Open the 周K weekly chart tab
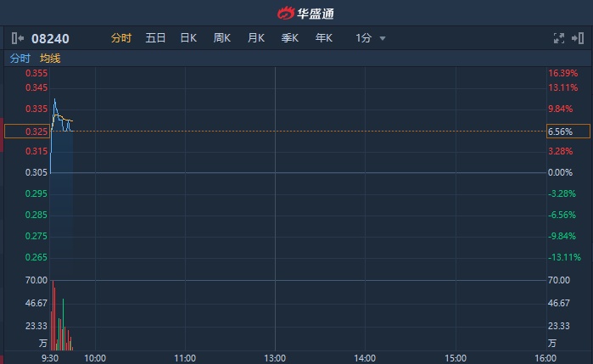Screen dimensions: 593x364 click(x=222, y=38)
